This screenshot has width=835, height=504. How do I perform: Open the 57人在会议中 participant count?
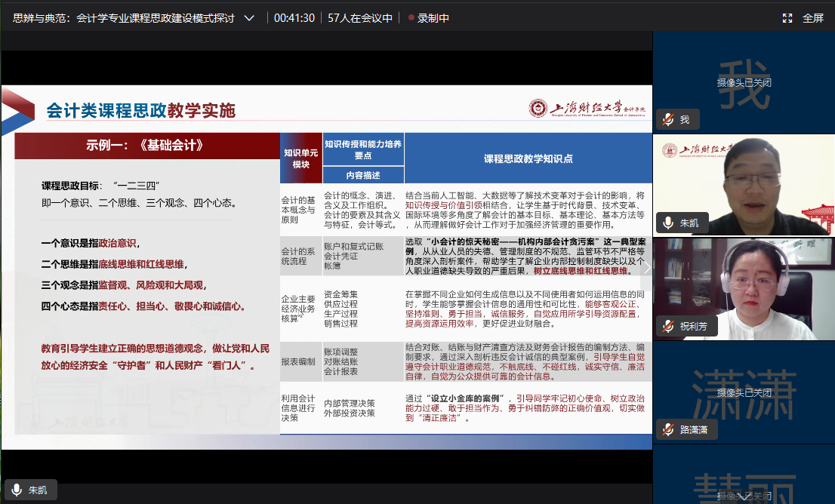360,18
